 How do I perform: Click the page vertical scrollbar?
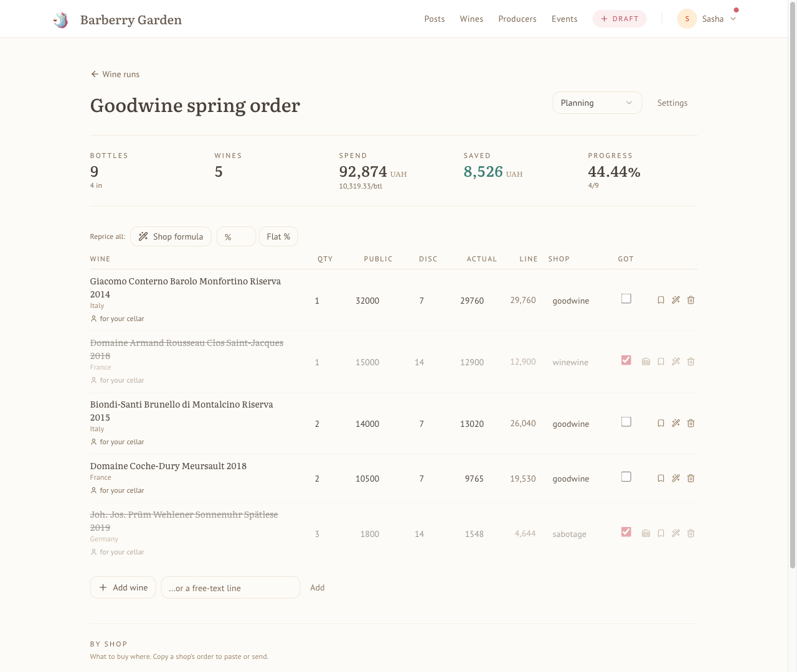click(793, 286)
